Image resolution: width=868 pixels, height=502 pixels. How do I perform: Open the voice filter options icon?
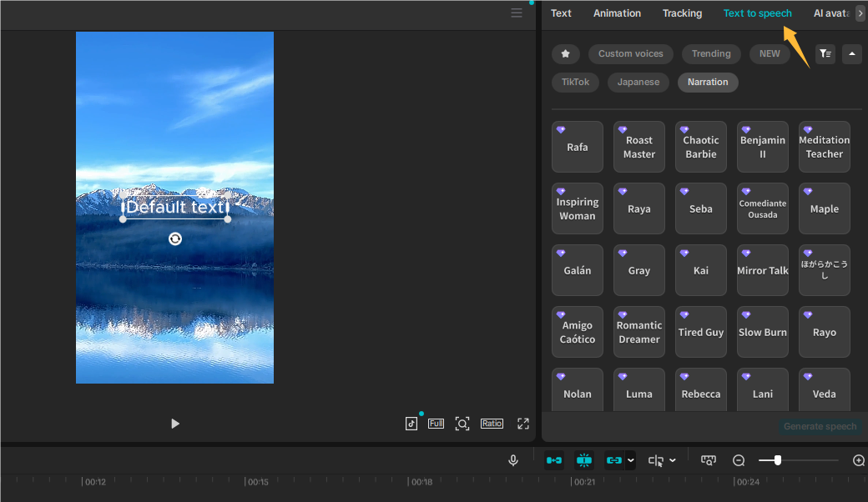pyautogui.click(x=825, y=53)
